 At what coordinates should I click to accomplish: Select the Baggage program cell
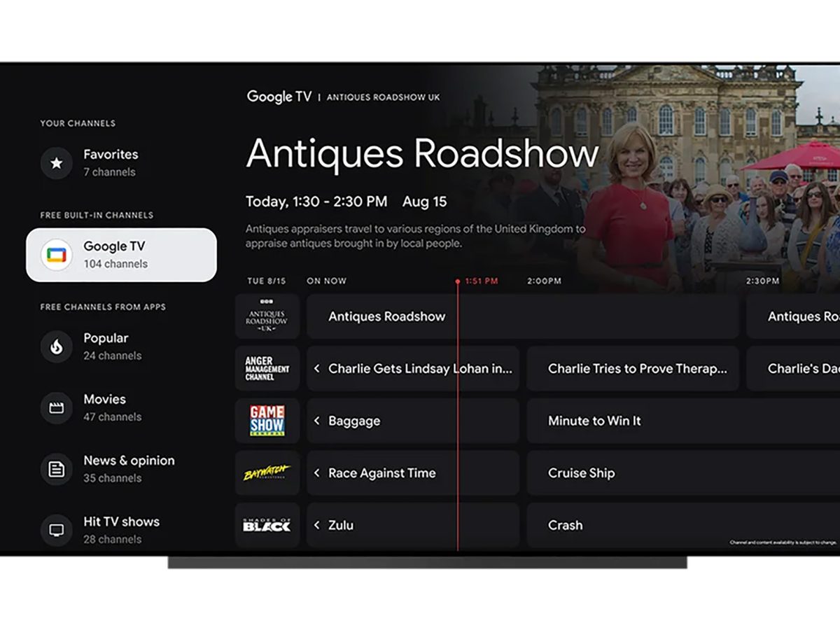[x=413, y=421]
